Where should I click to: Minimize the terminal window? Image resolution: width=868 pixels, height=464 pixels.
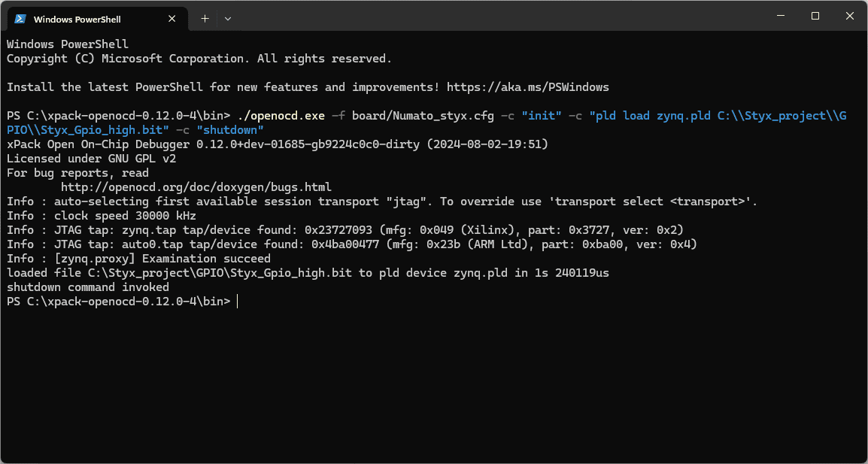click(x=780, y=16)
